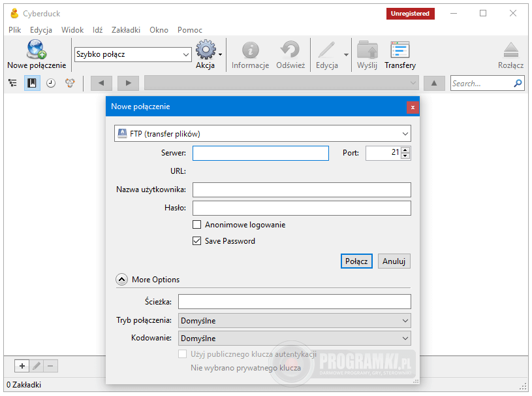The height and width of the screenshot is (396, 532).
Task: Go forward with right arrow button
Action: tap(128, 83)
